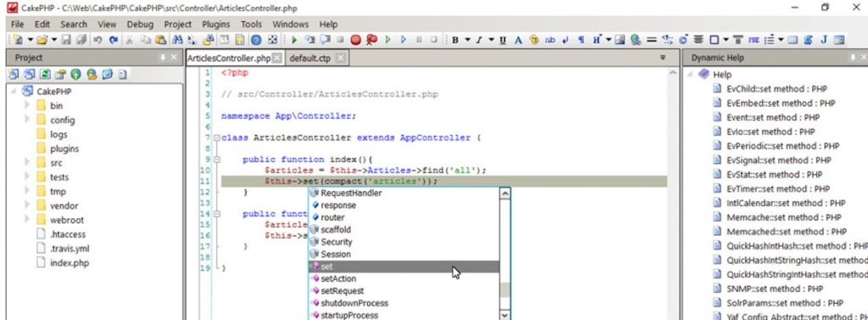The height and width of the screenshot is (320, 868).
Task: Select setAction in the autocomplete list
Action: 404,278
